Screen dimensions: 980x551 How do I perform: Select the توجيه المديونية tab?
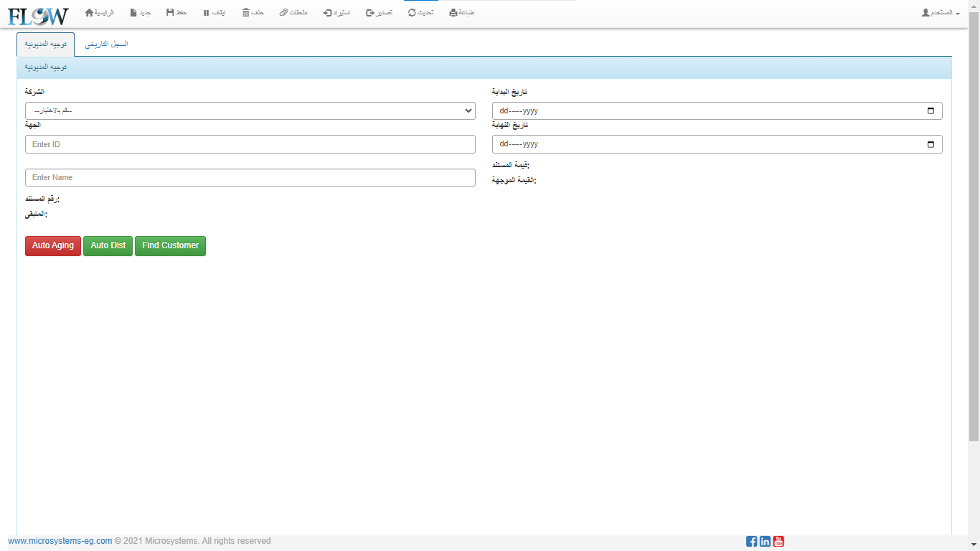pos(45,44)
